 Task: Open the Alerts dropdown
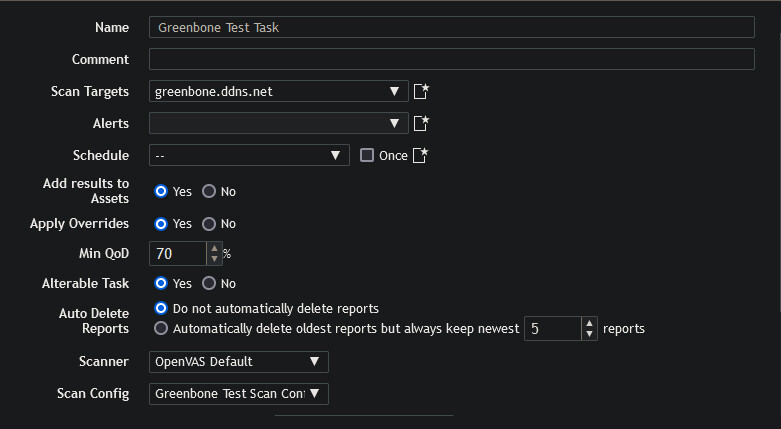(x=278, y=123)
